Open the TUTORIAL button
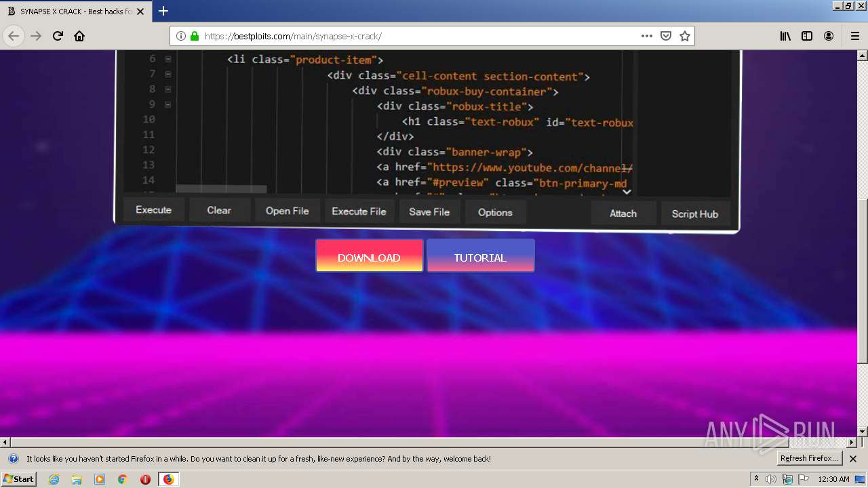Image resolution: width=868 pixels, height=488 pixels. point(481,256)
